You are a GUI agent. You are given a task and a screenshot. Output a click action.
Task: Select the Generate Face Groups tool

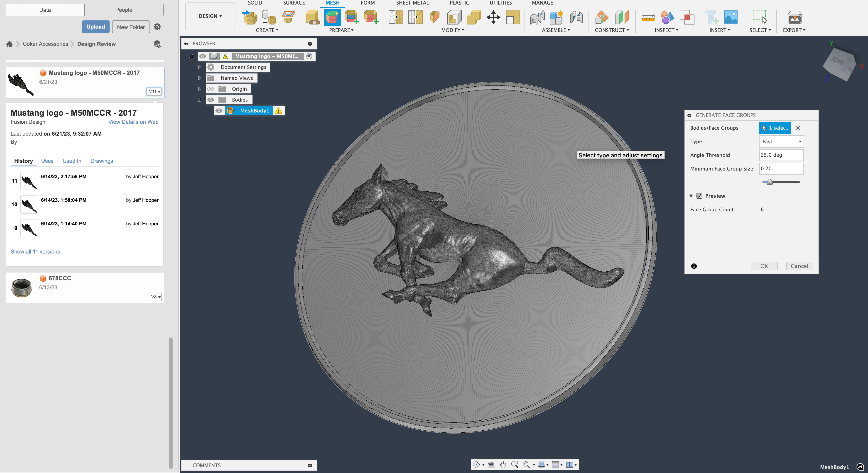[332, 17]
